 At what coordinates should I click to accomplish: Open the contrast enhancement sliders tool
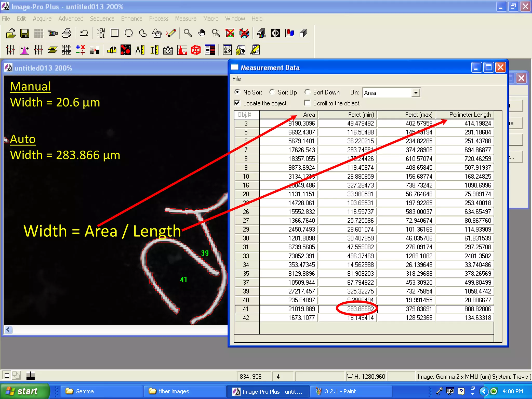click(x=10, y=50)
